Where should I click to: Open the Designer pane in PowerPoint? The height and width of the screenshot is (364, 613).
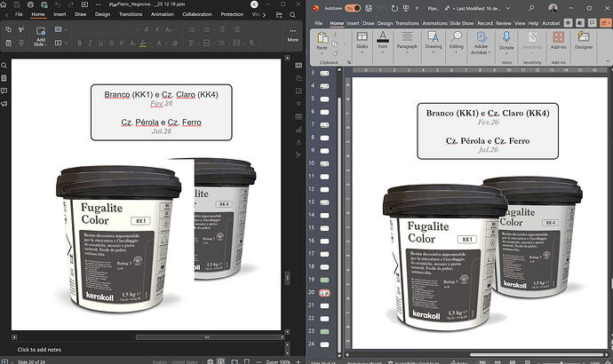584,41
